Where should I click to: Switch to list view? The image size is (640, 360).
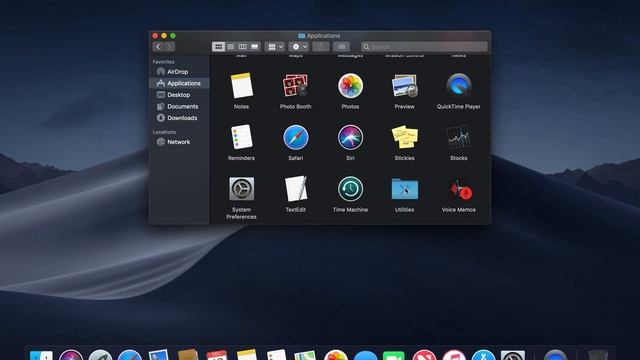click(231, 47)
